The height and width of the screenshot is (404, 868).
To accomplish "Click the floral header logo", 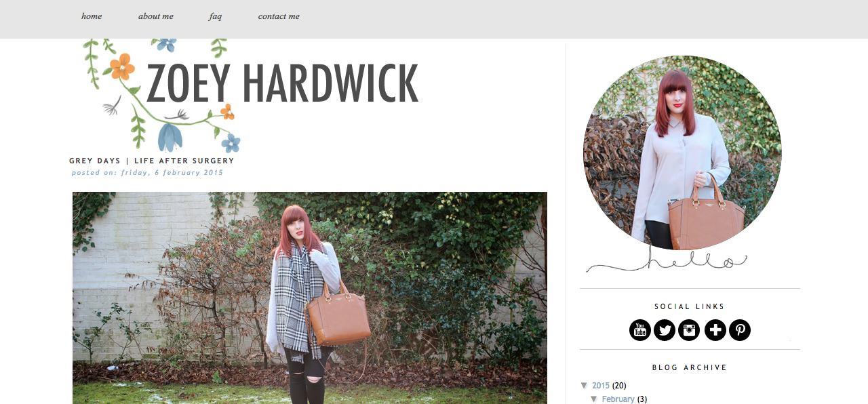I will pyautogui.click(x=163, y=95).
